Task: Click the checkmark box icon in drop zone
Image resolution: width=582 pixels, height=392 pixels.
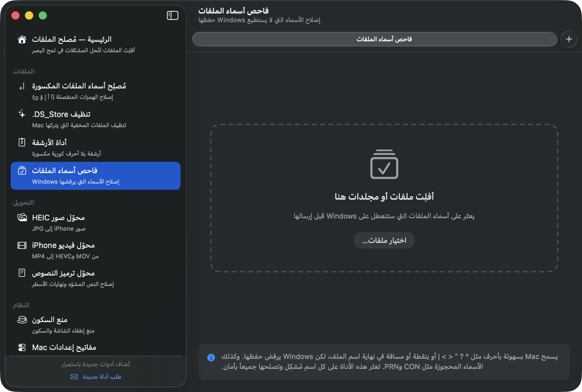Action: [384, 164]
